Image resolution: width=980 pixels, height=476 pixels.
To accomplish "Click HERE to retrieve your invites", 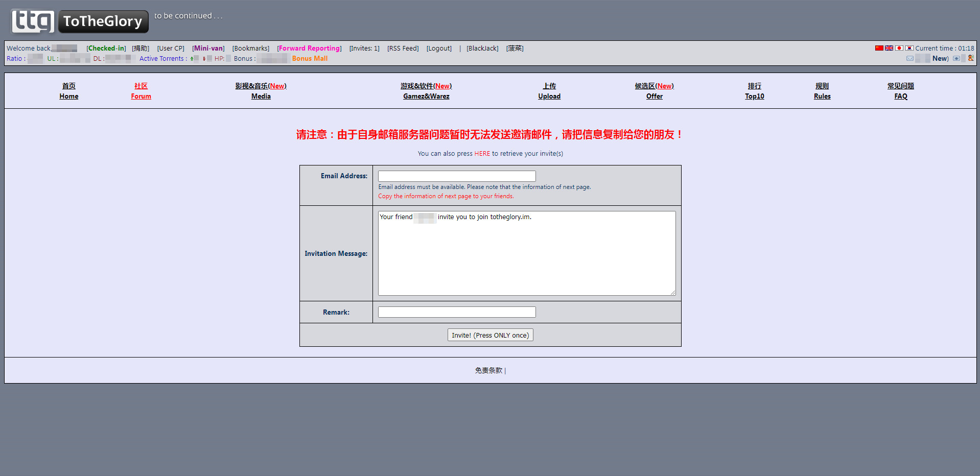I will pyautogui.click(x=482, y=154).
